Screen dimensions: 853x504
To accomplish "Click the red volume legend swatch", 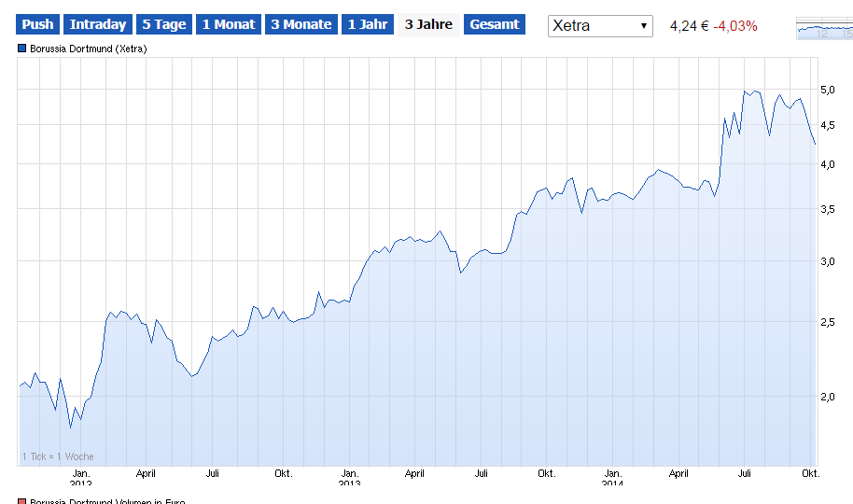I will click(x=22, y=501).
